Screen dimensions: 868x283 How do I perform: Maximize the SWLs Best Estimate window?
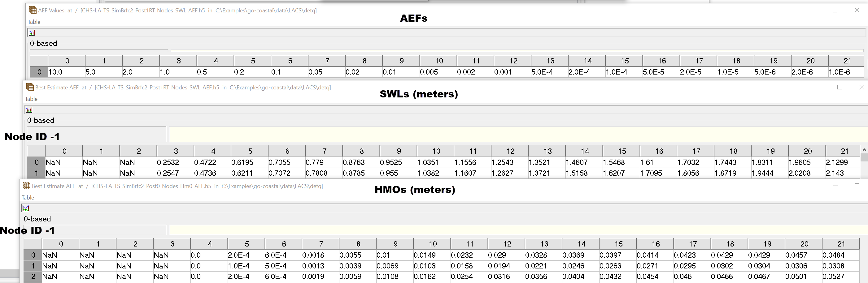click(840, 87)
